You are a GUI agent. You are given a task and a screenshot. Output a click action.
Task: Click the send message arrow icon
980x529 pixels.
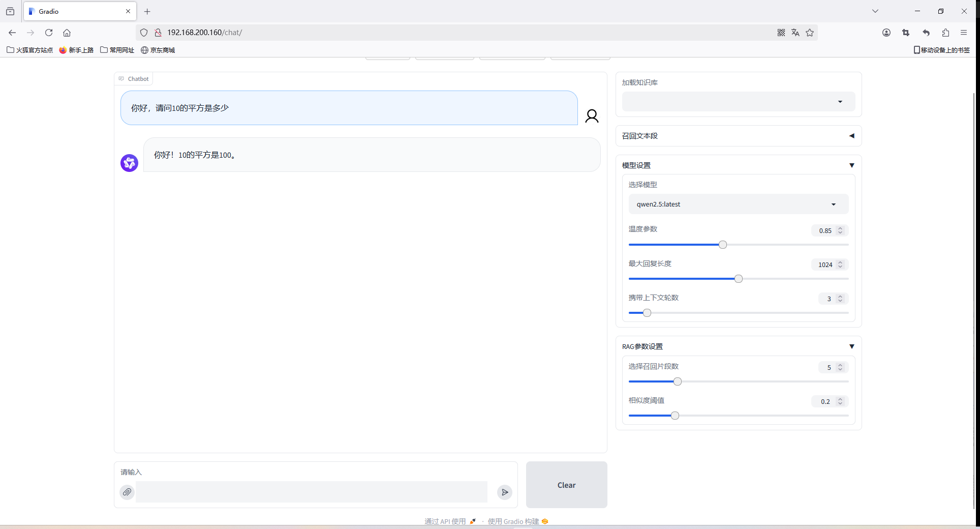tap(504, 492)
